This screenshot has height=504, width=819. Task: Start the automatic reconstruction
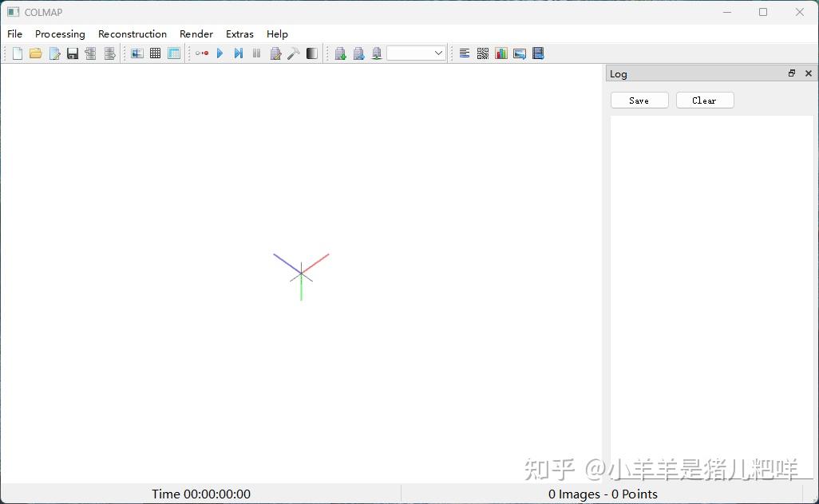click(202, 53)
